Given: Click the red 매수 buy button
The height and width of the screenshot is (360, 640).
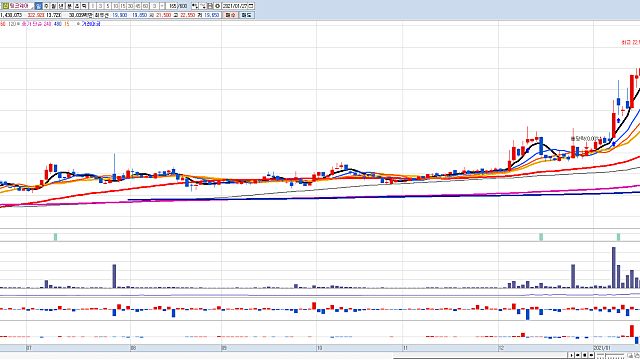Looking at the screenshot, I should 231,15.
